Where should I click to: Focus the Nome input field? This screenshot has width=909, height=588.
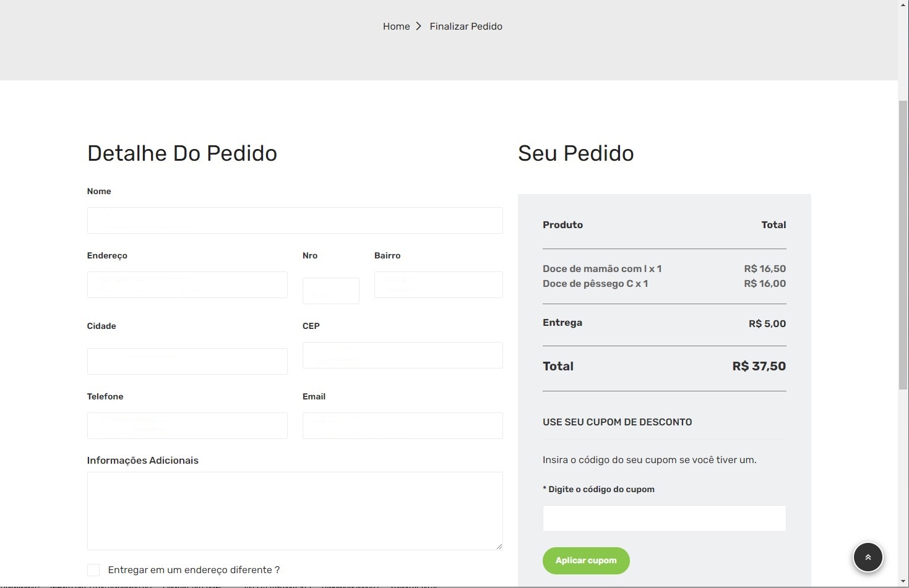(295, 220)
